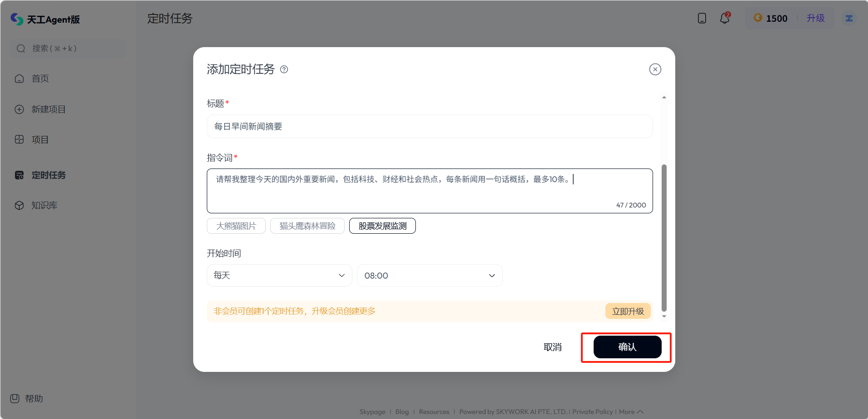
Task: Expand the 每天 frequency dropdown
Action: (x=279, y=275)
